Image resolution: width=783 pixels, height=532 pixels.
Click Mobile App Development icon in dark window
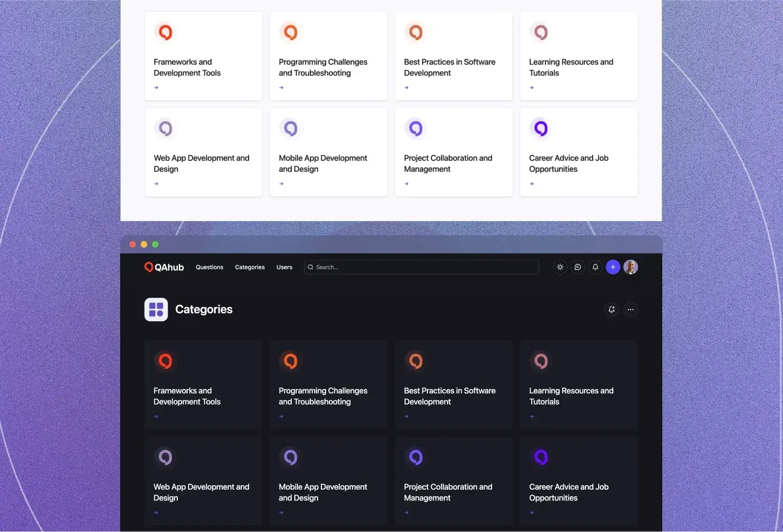(290, 458)
